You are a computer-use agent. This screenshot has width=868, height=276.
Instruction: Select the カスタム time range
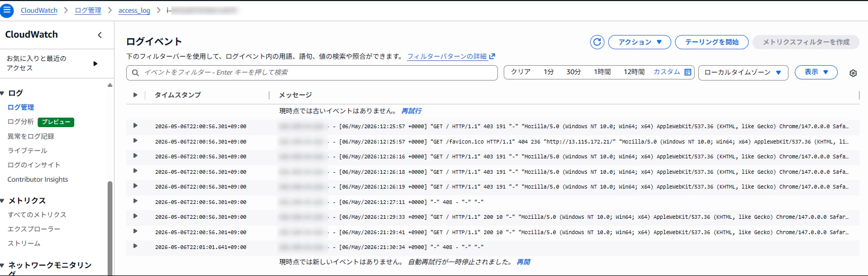pos(667,72)
